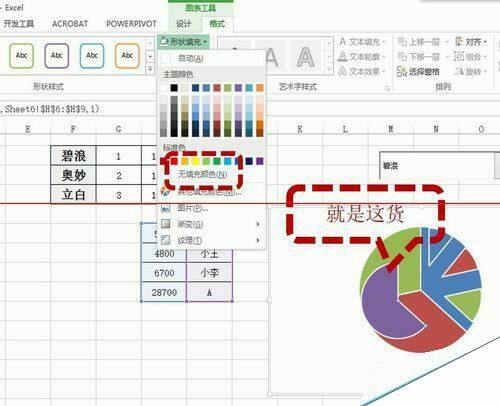Select column header F
This screenshot has height=406, width=500.
pyautogui.click(x=73, y=129)
